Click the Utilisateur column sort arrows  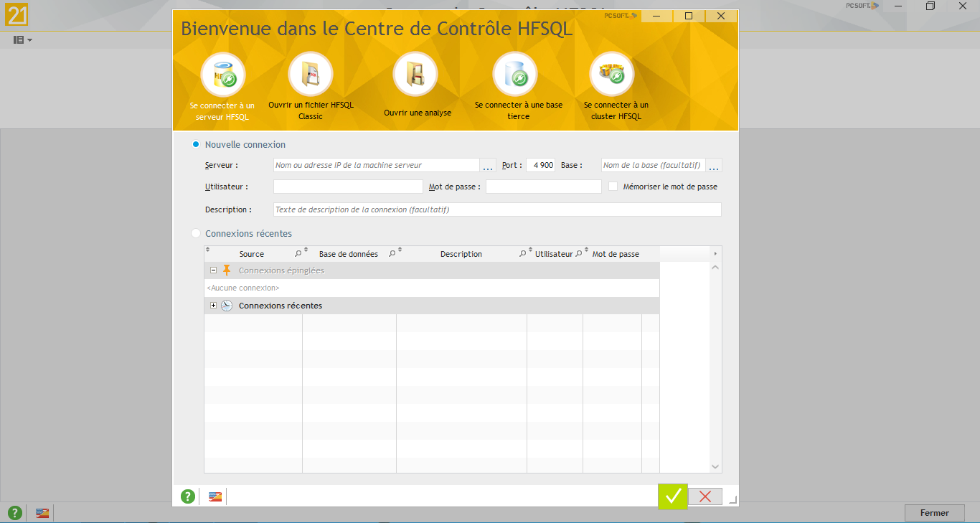pyautogui.click(x=531, y=250)
